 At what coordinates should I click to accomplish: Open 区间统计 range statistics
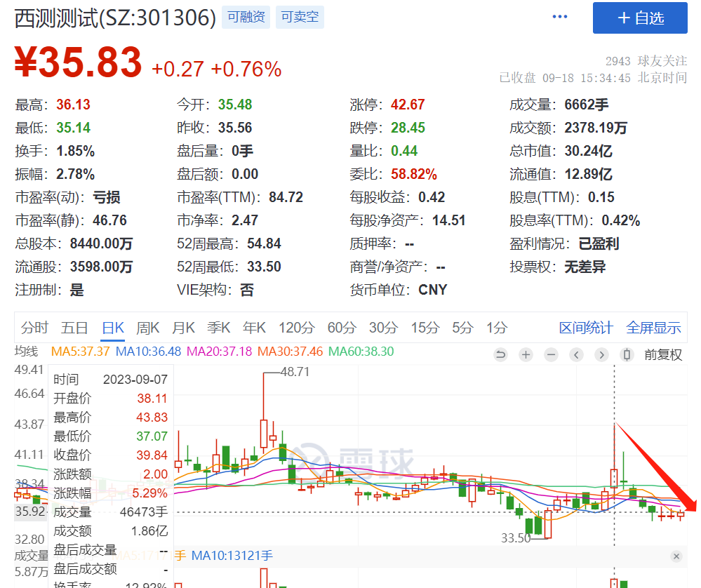pos(586,328)
